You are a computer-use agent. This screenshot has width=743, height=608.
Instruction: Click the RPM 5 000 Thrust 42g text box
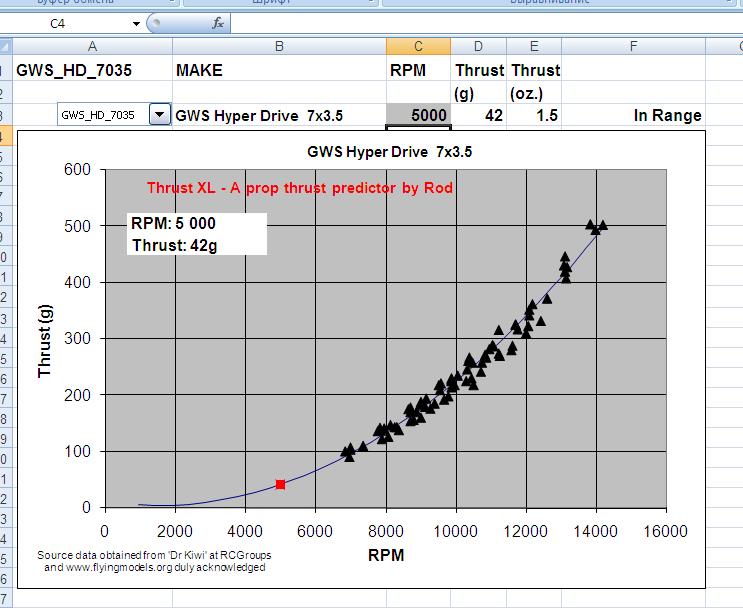tap(197, 234)
